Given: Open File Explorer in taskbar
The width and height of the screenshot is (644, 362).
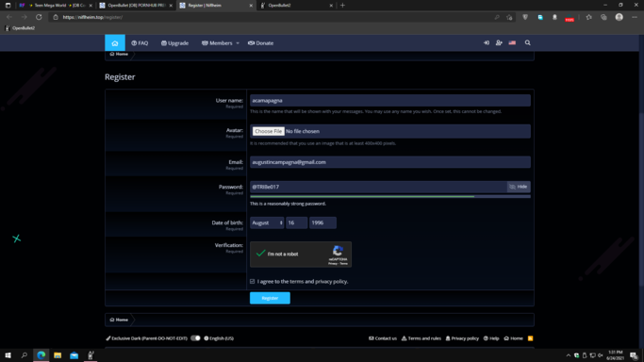Looking at the screenshot, I should point(58,355).
